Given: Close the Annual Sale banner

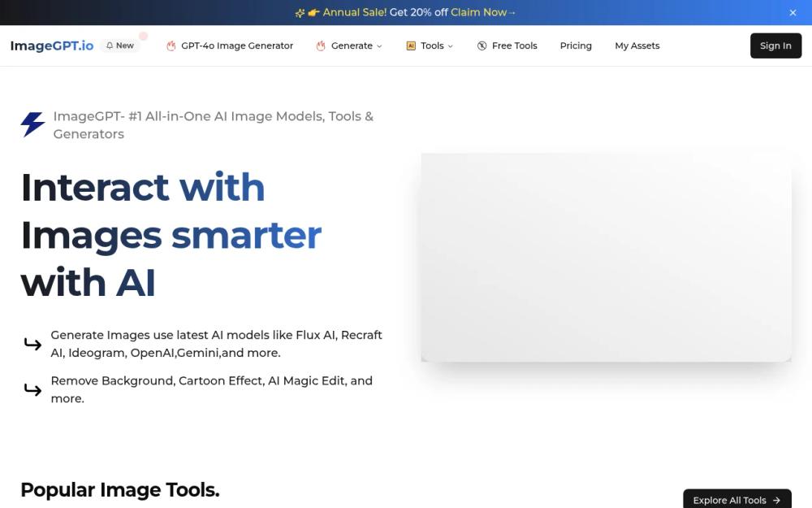Looking at the screenshot, I should tap(793, 12).
